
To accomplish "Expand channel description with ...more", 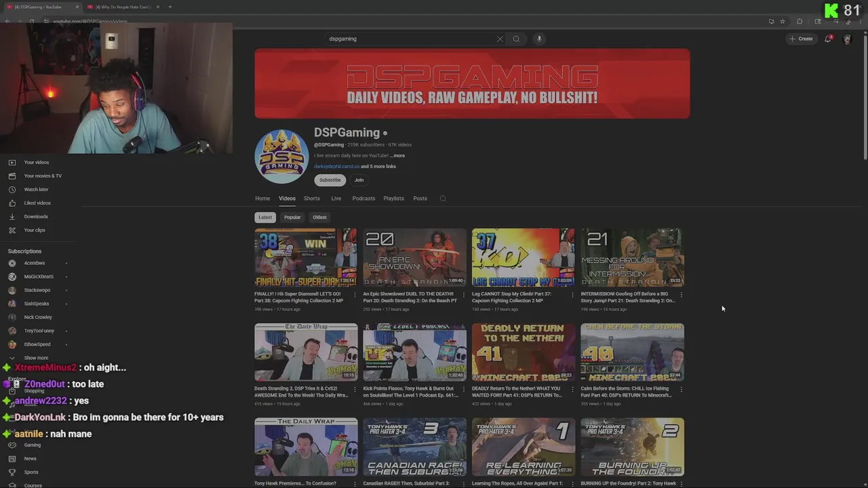I will [397, 155].
